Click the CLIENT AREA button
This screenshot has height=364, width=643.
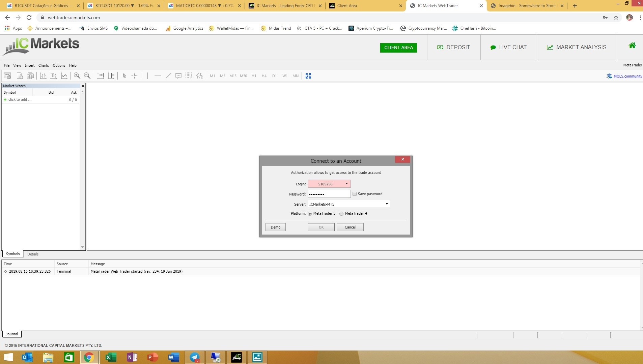tap(398, 48)
